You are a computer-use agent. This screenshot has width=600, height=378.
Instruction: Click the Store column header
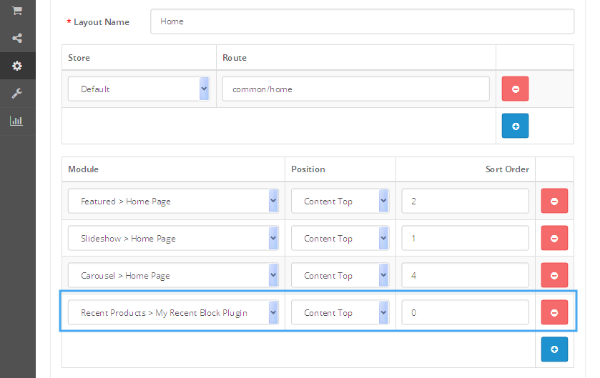point(79,58)
